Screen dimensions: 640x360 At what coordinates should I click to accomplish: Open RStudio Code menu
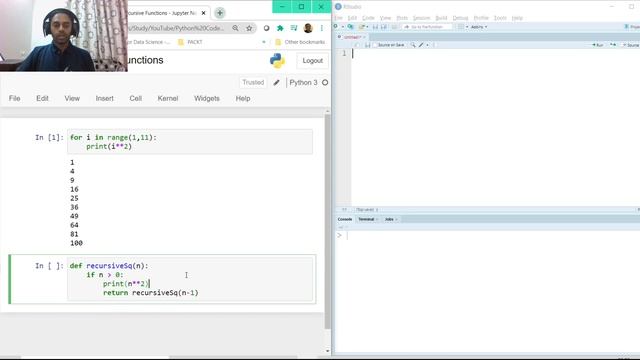click(x=368, y=18)
